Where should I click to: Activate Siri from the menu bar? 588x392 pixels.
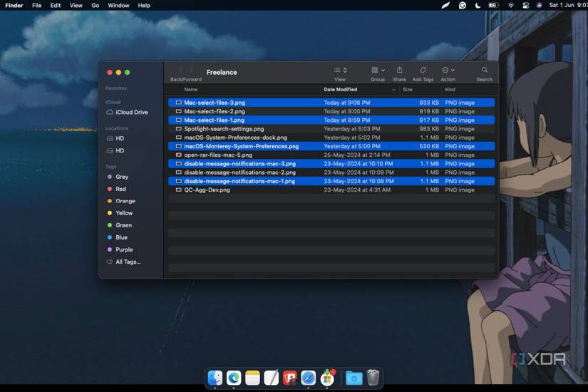coord(540,5)
